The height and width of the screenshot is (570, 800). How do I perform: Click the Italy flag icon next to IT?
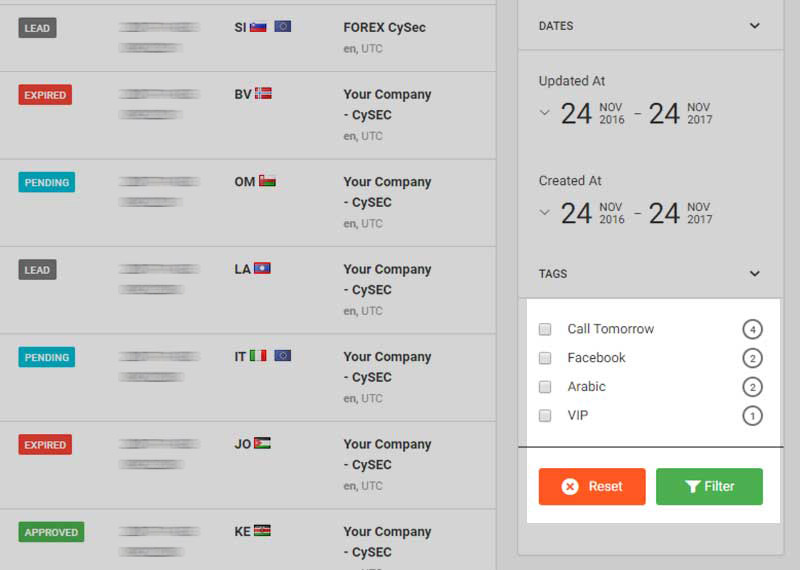click(x=258, y=356)
